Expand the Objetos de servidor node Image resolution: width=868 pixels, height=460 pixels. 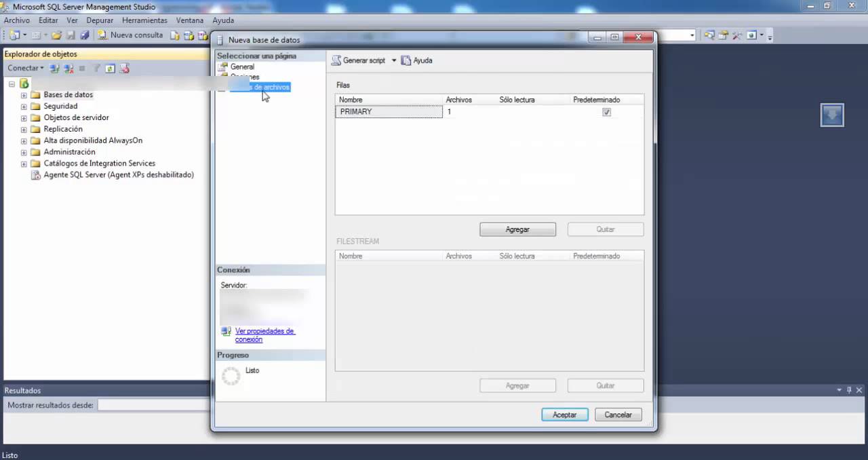click(x=24, y=118)
